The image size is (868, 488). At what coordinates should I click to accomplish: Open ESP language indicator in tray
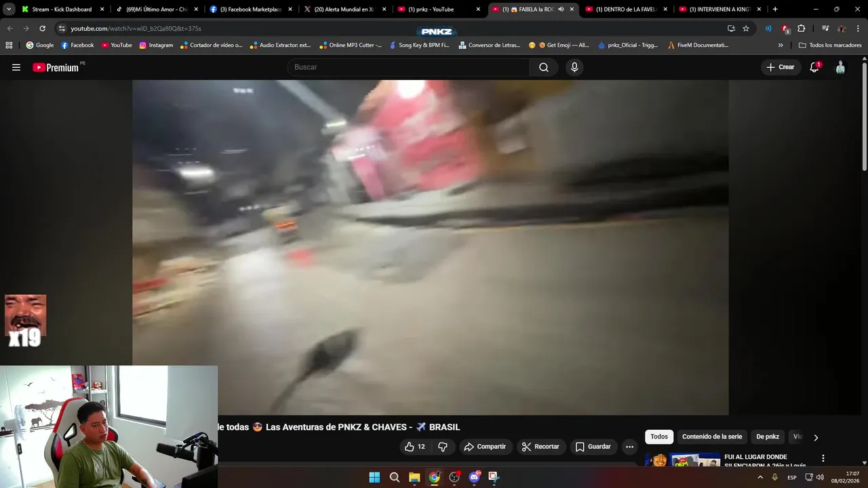click(x=791, y=477)
